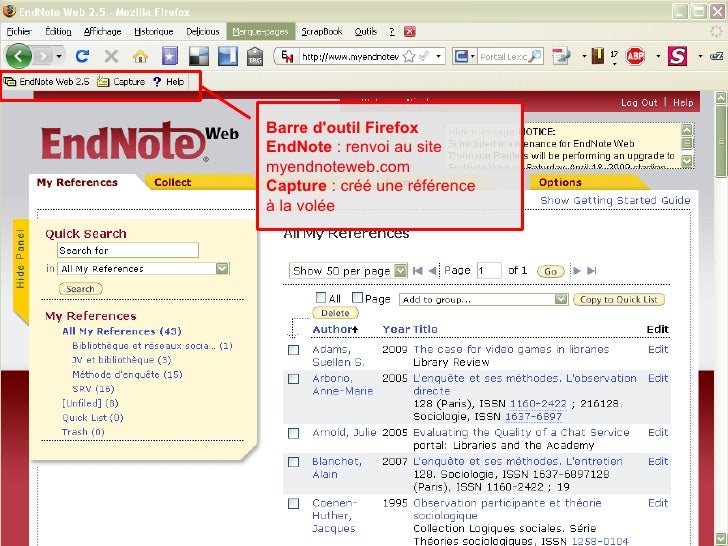
Task: Click the purple bookmark star toolbar icon
Action: (169, 56)
